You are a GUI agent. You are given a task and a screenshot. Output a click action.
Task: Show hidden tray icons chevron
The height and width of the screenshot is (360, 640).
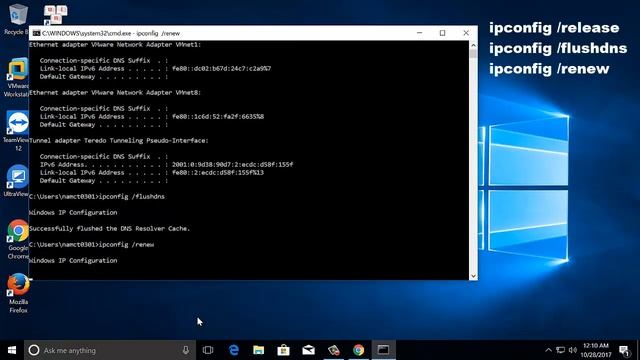point(549,350)
